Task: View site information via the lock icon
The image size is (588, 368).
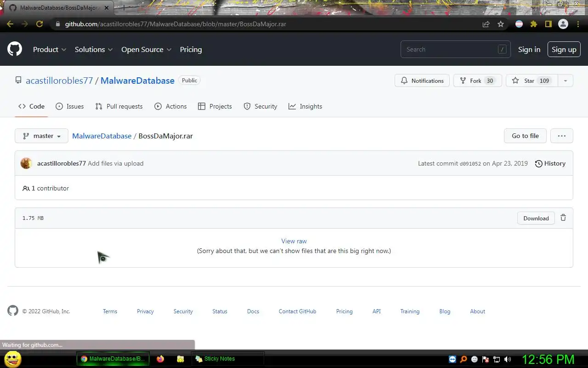Action: [57, 24]
